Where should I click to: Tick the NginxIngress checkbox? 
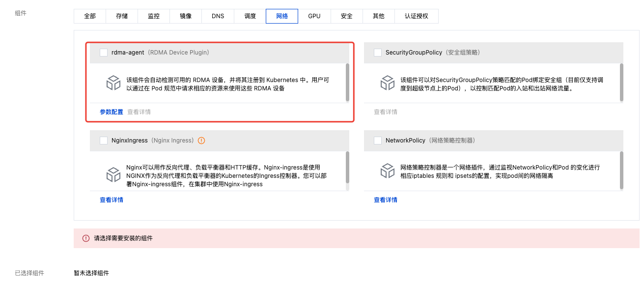click(104, 141)
